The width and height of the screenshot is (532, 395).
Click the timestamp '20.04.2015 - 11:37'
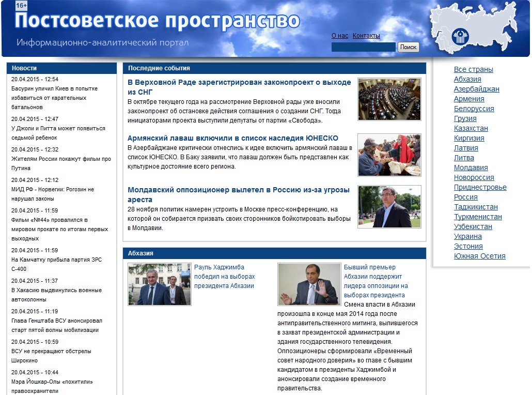pyautogui.click(x=35, y=281)
